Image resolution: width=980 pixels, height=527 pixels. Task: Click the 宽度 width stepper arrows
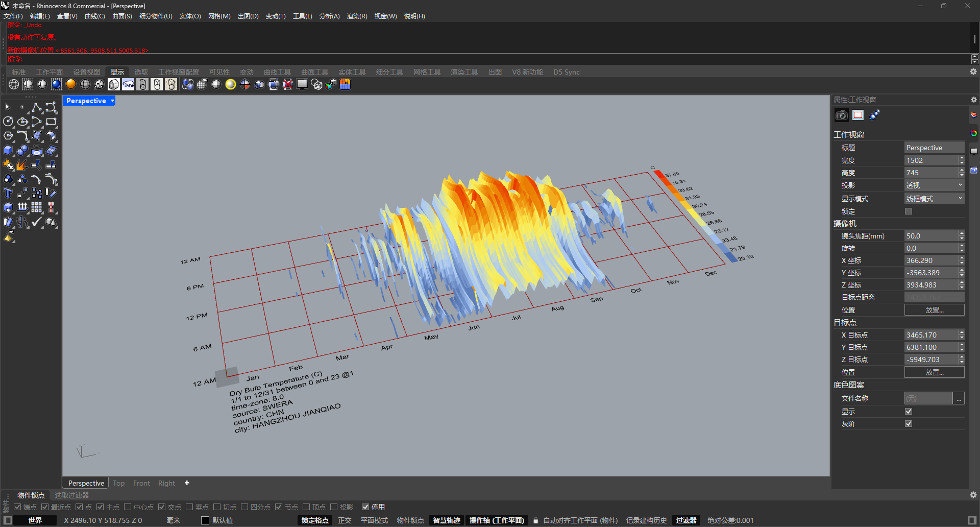pos(962,160)
